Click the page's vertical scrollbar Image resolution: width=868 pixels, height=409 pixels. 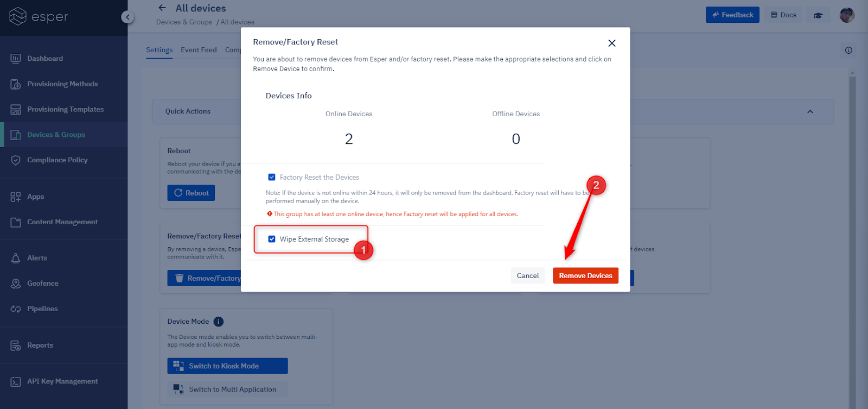click(852, 217)
